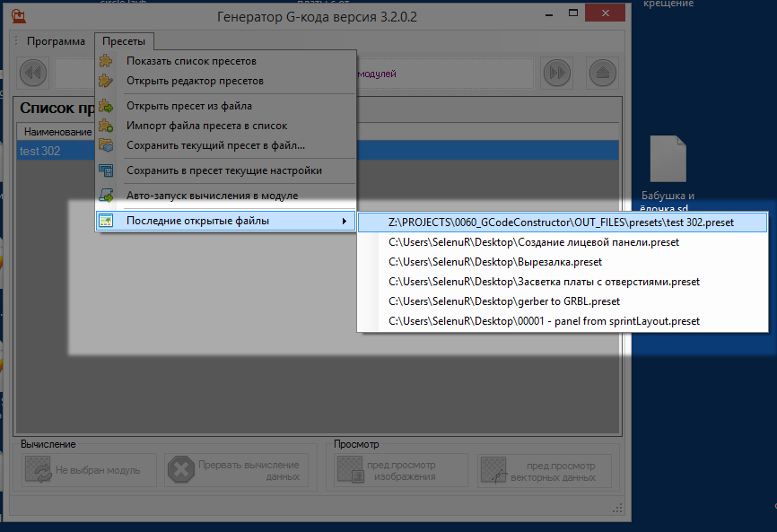The width and height of the screenshot is (777, 532).
Task: Open recent file Вырезалка.preset
Action: [x=563, y=262]
